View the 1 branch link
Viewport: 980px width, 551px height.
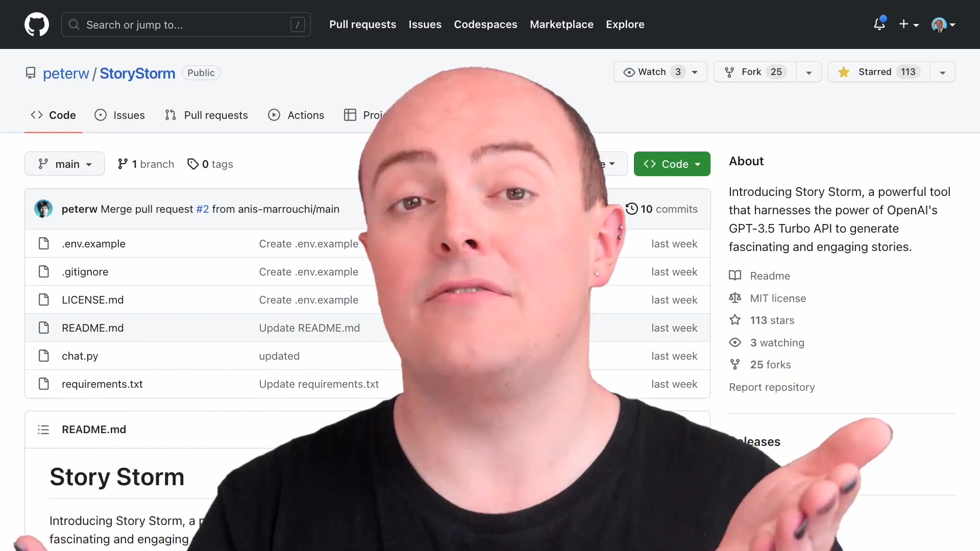[146, 164]
